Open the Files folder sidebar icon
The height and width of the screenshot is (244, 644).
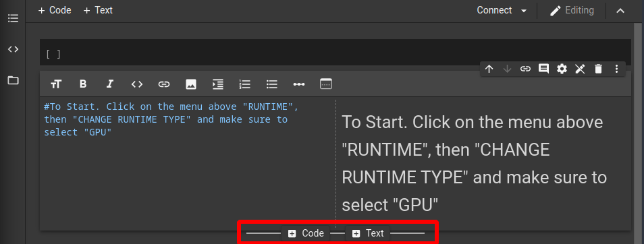(x=13, y=80)
